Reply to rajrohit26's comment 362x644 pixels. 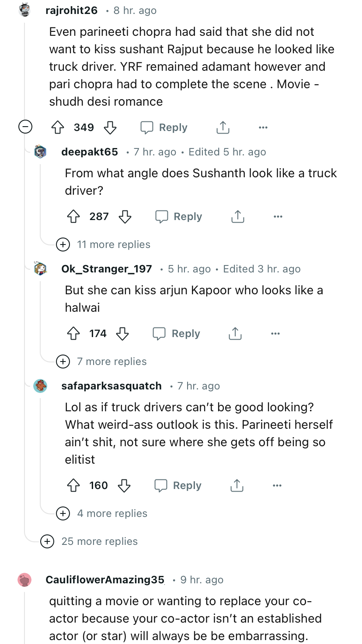click(x=164, y=127)
